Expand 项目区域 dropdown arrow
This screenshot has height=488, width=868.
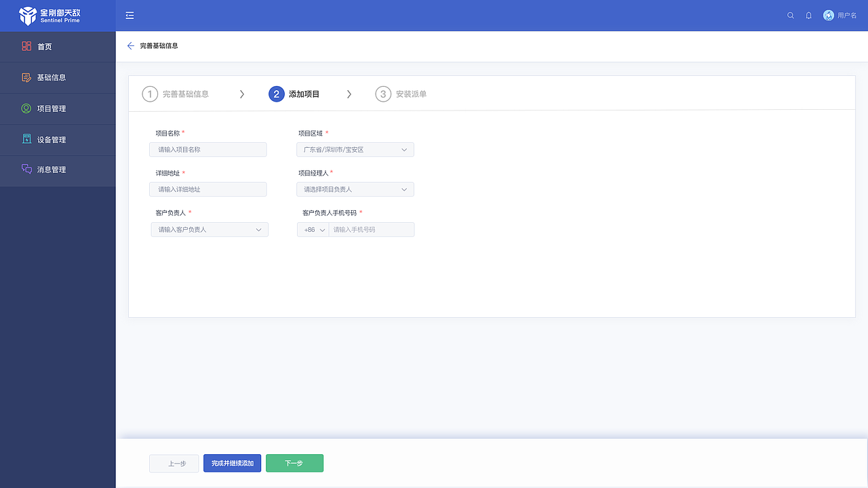404,150
